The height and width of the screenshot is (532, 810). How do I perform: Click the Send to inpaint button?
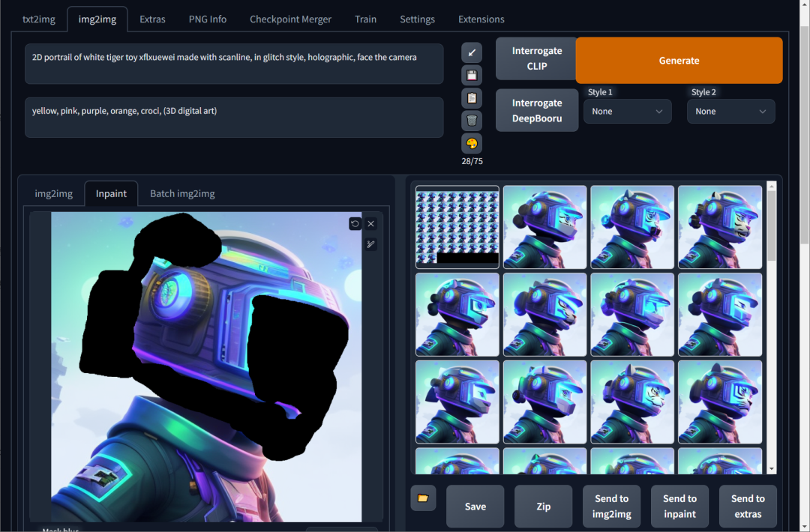tap(679, 507)
